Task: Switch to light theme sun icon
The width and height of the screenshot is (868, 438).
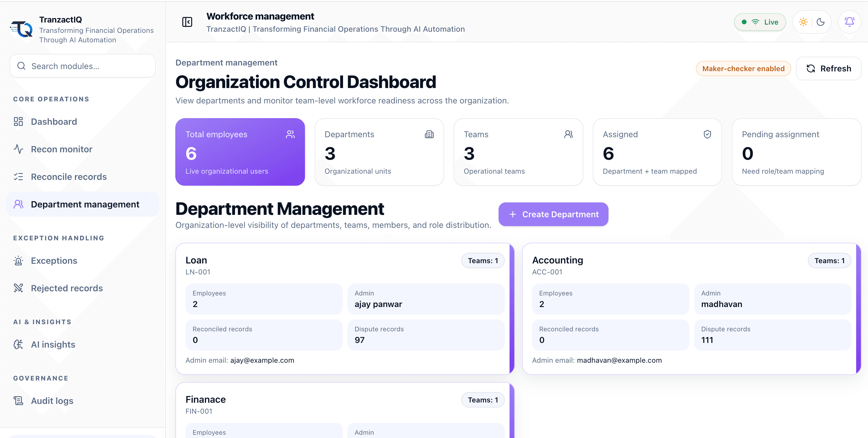Action: click(x=803, y=22)
